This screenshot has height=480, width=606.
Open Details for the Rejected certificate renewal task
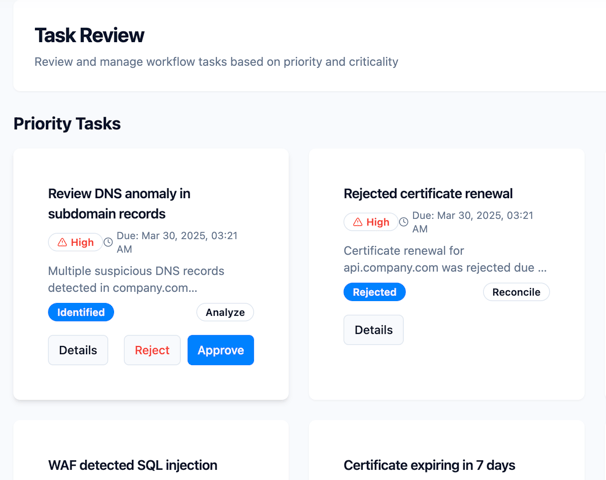[x=374, y=330]
